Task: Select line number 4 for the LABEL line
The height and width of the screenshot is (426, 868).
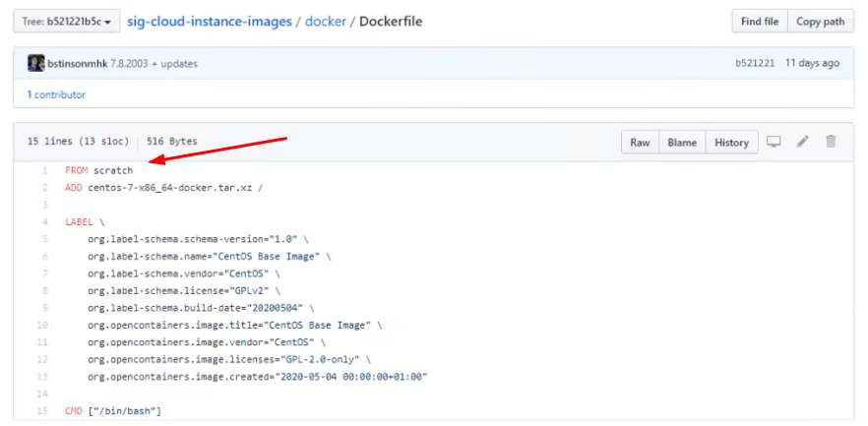Action: [45, 222]
